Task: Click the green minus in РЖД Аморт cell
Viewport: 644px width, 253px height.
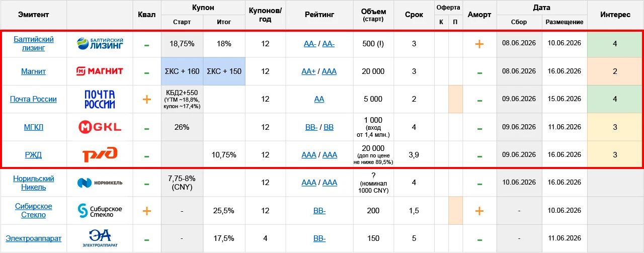Action: (479, 156)
